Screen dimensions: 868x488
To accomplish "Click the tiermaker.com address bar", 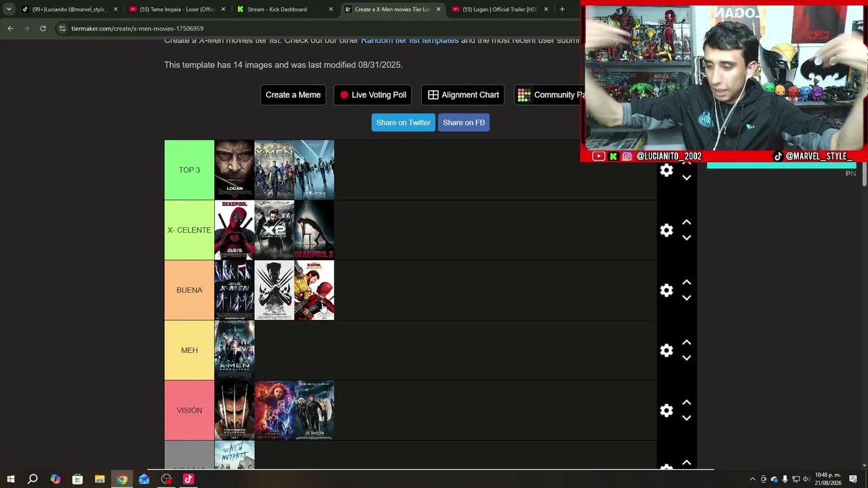I will point(319,28).
